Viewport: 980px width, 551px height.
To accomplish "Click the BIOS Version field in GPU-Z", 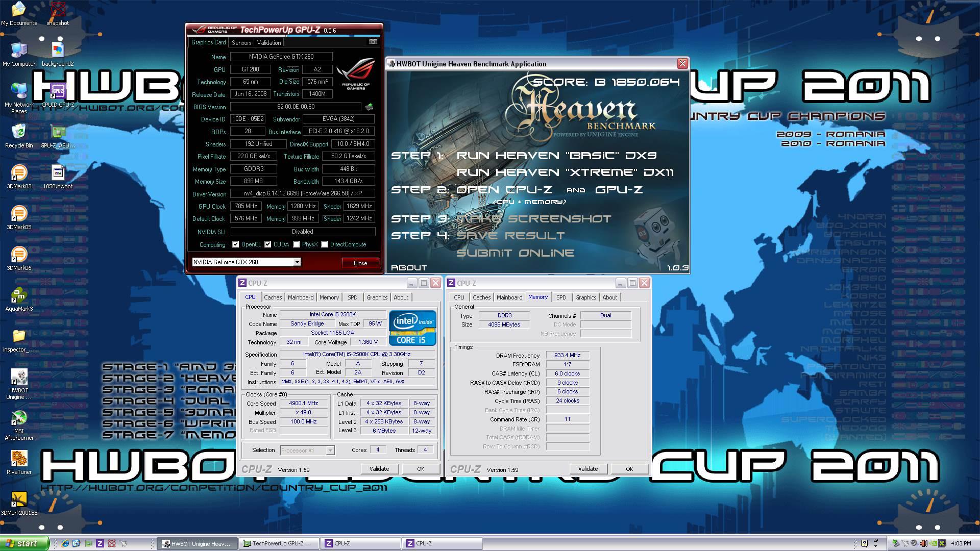I will [296, 107].
